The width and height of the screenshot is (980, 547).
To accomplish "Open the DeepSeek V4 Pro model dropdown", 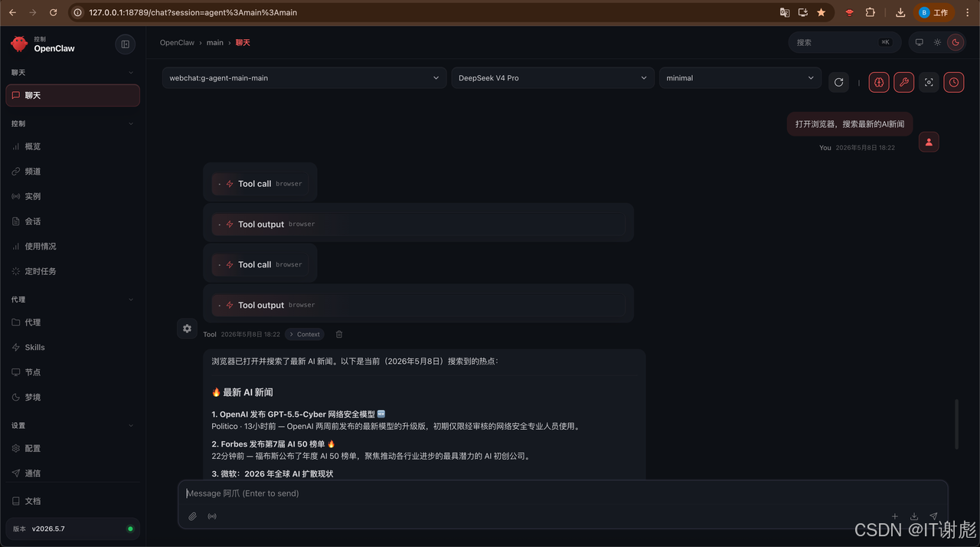I will coord(552,78).
